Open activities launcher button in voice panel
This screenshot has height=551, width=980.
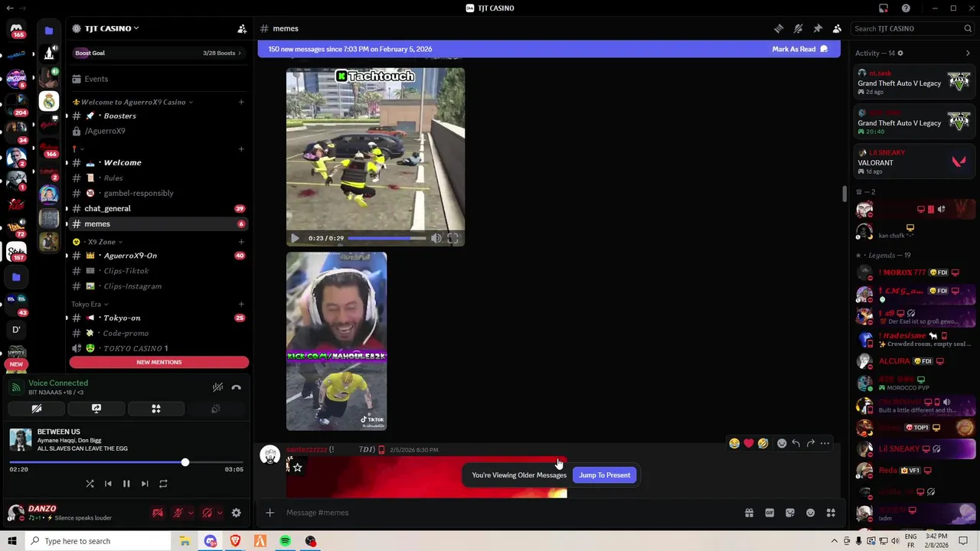(156, 409)
